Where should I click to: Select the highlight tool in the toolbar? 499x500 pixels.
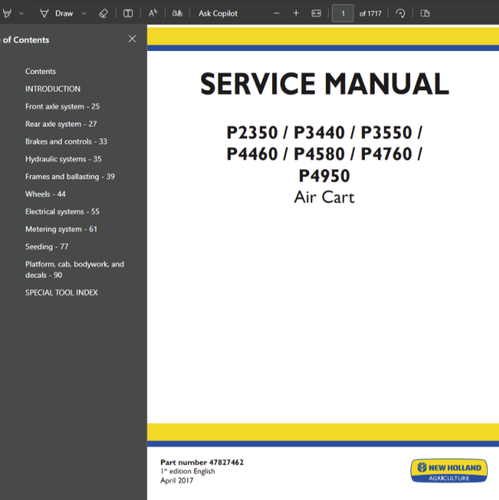7,13
